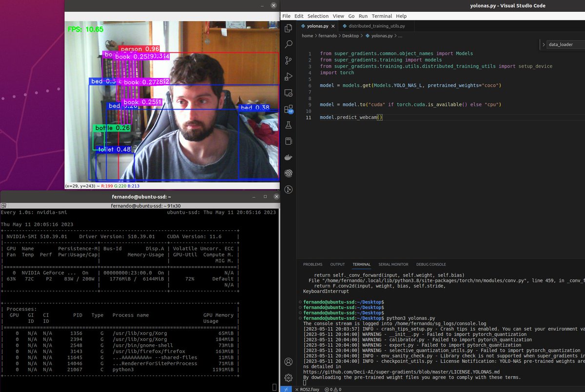Open the Remote Explorer view
585x392 pixels.
288,93
